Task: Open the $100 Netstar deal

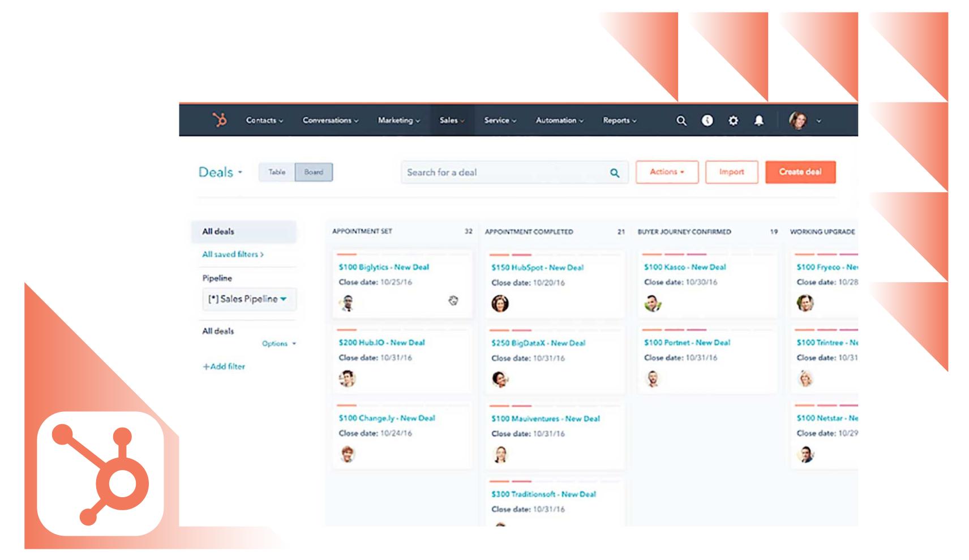Action: pyautogui.click(x=827, y=418)
